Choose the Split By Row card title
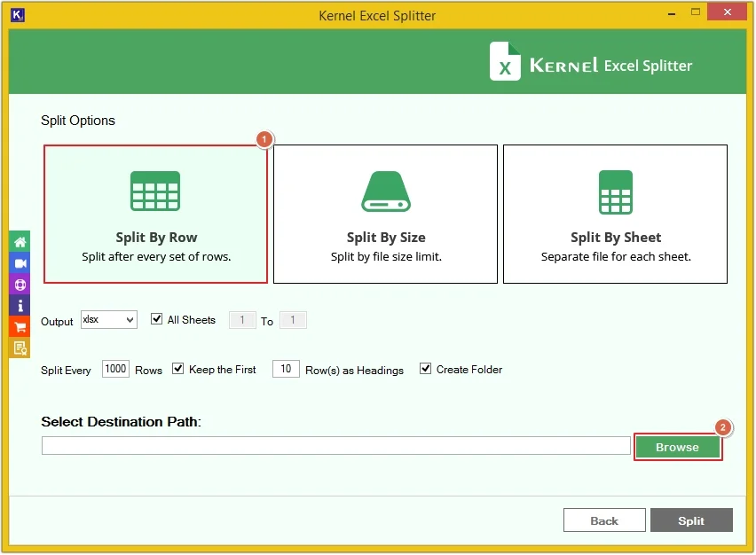Screen dimensions: 756x555 pyautogui.click(x=156, y=238)
